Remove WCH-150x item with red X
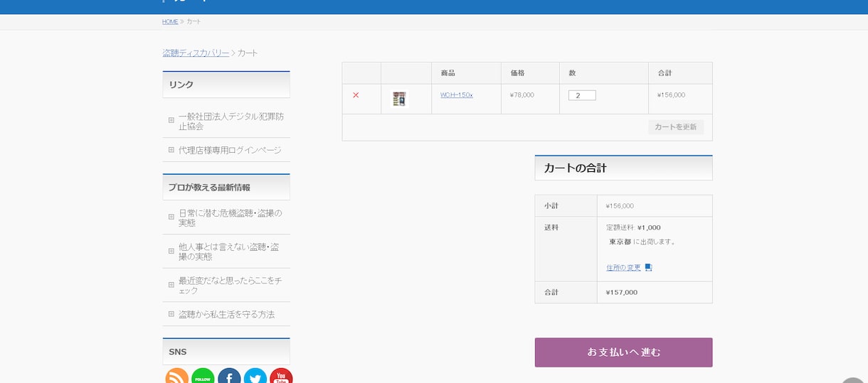 (356, 95)
